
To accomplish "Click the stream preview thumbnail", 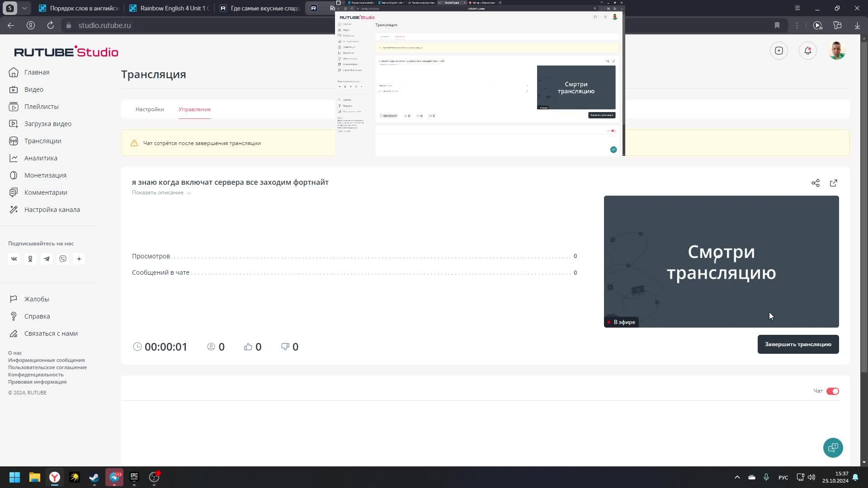I will (x=721, y=261).
